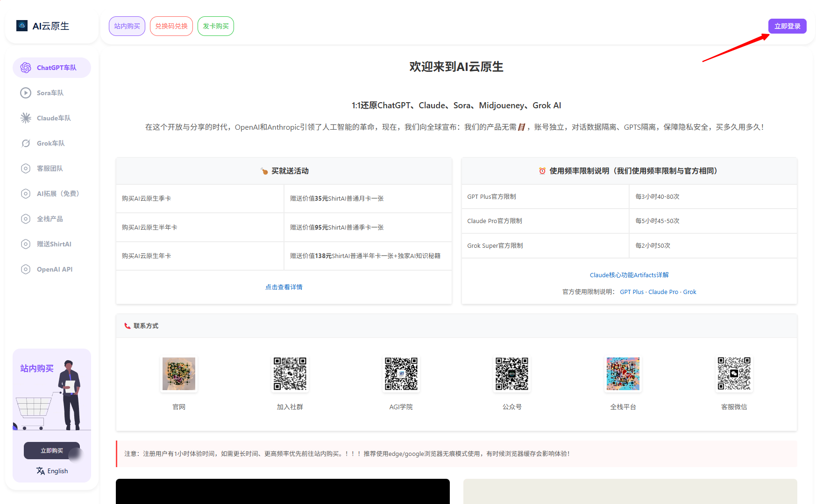Open Sora车队 from the sidebar
Image resolution: width=816 pixels, height=504 pixels.
click(26, 93)
